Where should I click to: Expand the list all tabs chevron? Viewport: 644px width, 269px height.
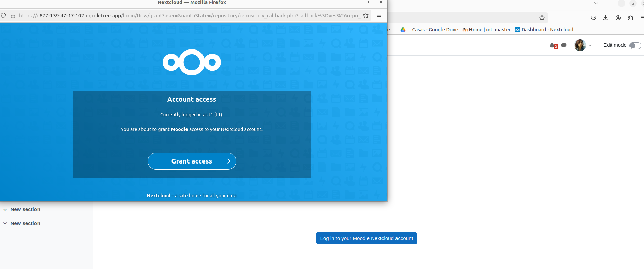[x=596, y=3]
